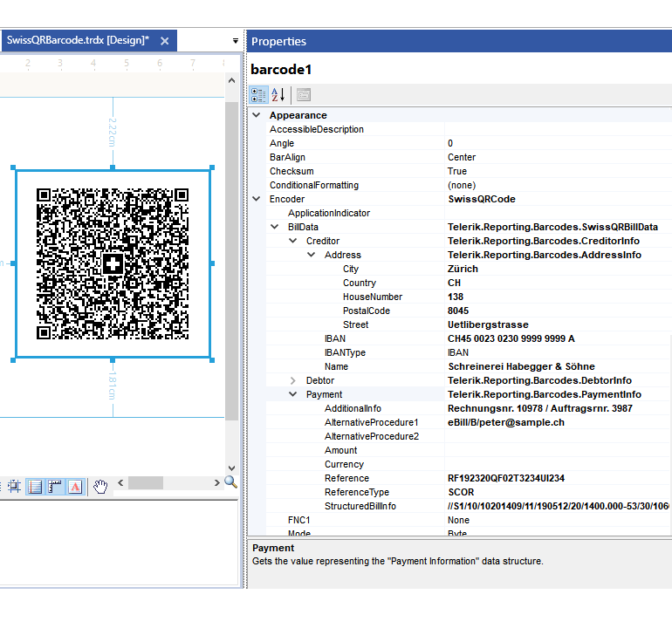Expand the Debtor node
This screenshot has height=642, width=672.
(x=293, y=380)
